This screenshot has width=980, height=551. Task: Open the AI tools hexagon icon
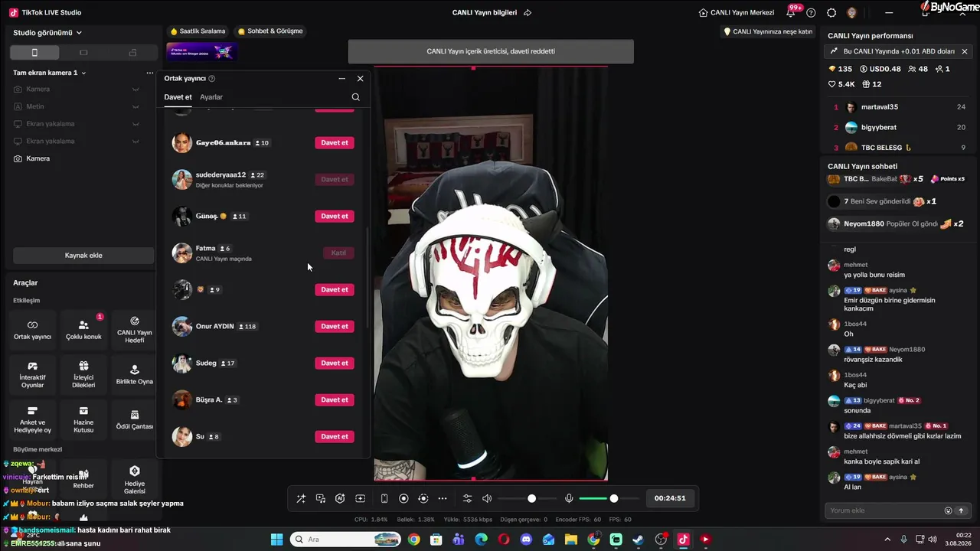pyautogui.click(x=341, y=499)
